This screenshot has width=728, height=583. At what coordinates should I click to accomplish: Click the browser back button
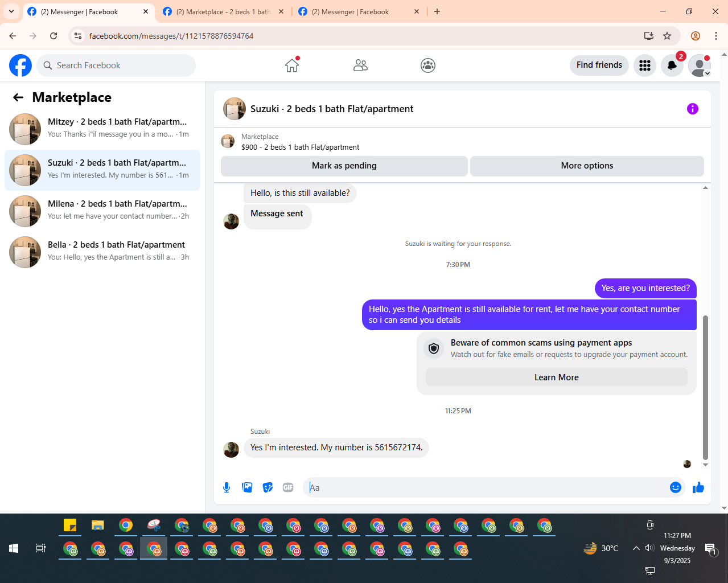[13, 36]
